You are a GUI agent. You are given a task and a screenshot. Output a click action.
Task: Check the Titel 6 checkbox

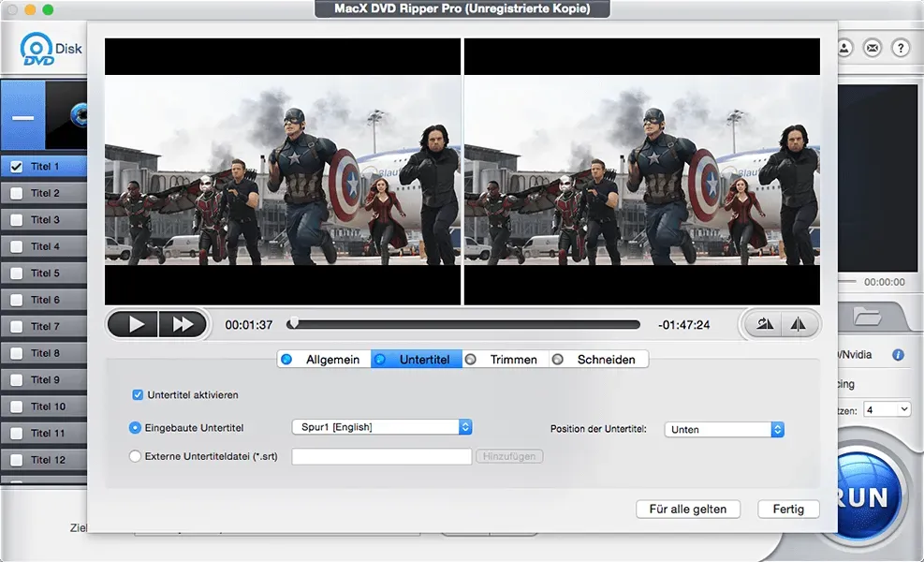(x=17, y=300)
